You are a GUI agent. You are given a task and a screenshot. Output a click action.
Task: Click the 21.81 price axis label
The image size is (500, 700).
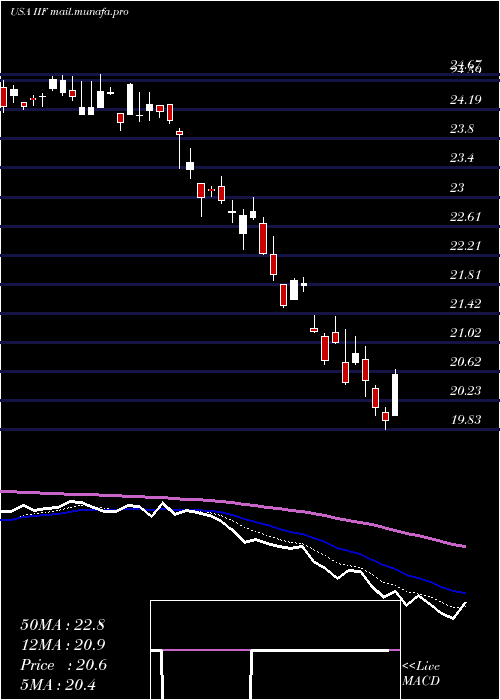pyautogui.click(x=465, y=275)
